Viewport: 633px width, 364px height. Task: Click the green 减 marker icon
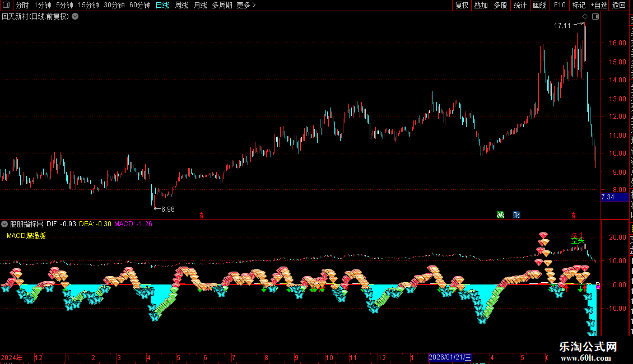[x=501, y=214]
